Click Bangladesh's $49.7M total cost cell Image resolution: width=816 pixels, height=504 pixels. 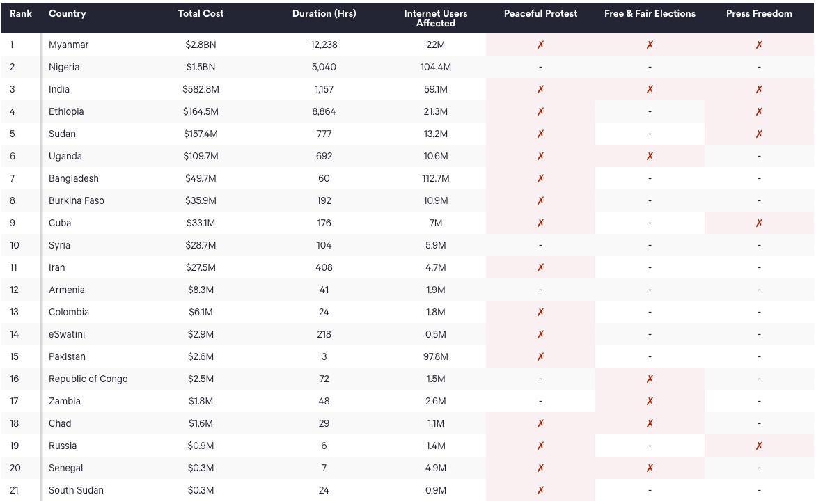point(201,178)
